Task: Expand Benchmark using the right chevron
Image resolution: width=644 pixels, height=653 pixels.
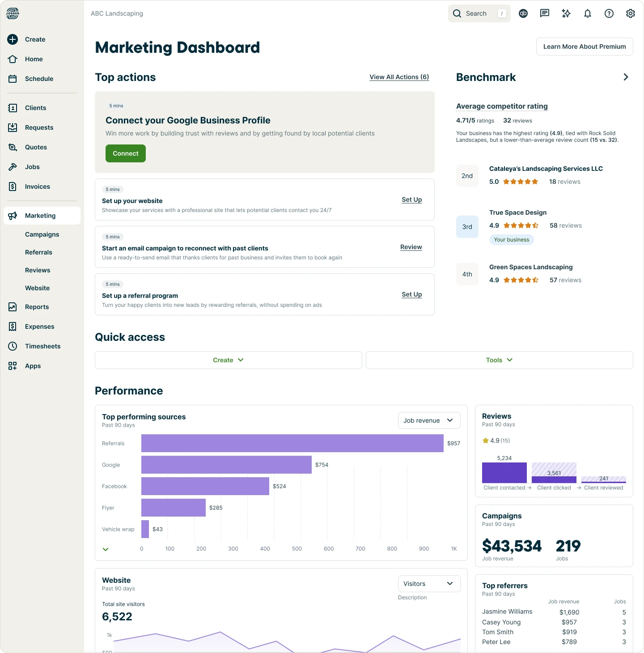Action: [626, 77]
